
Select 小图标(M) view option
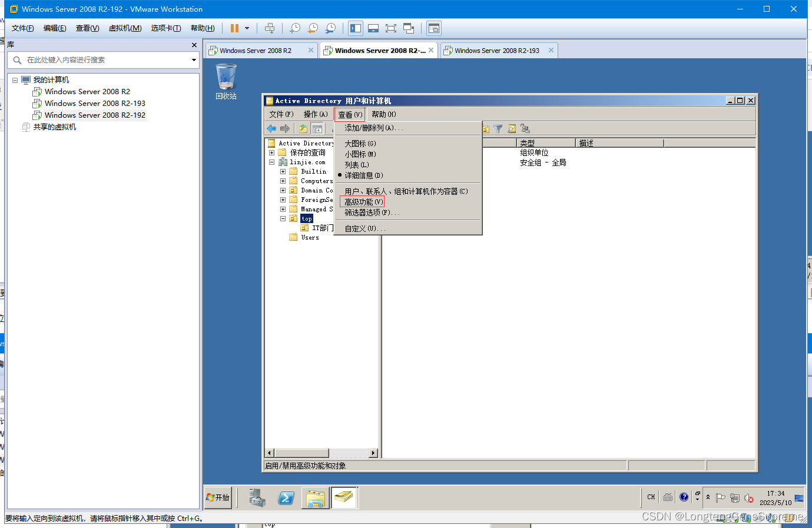408,154
